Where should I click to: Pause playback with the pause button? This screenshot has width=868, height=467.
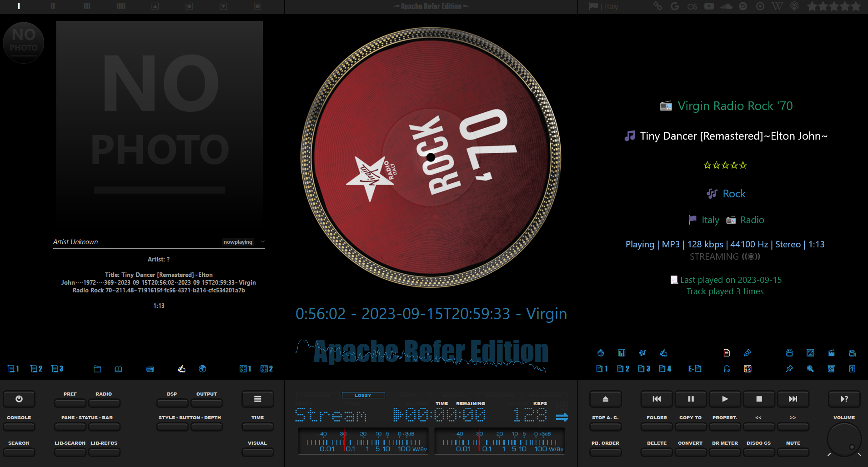click(x=691, y=399)
